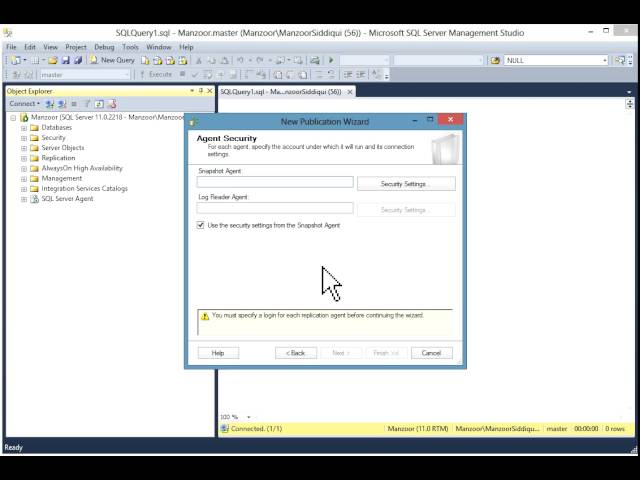Close the SQLQuery1.sql tab
This screenshot has width=640, height=480.
350,92
